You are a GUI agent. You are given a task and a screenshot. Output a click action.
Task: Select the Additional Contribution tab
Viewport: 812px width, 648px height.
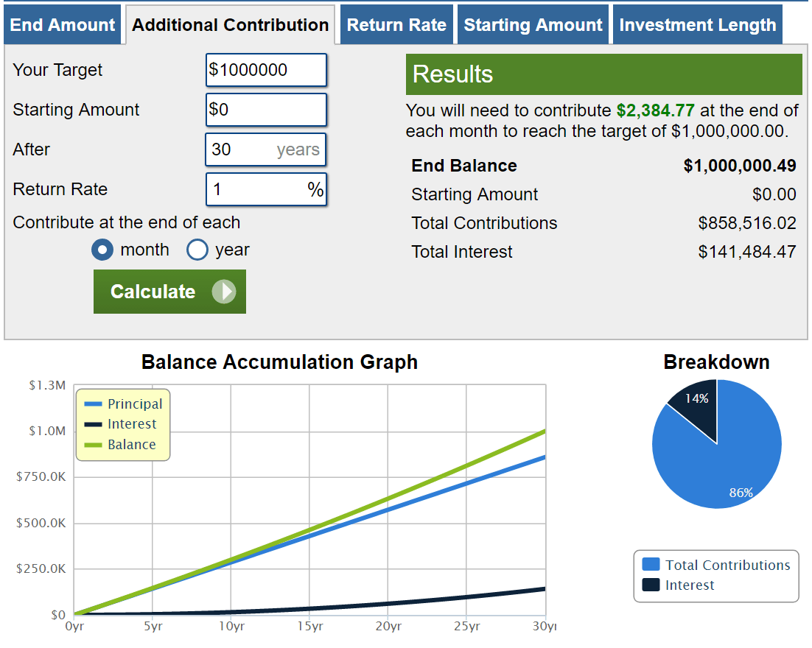point(230,25)
